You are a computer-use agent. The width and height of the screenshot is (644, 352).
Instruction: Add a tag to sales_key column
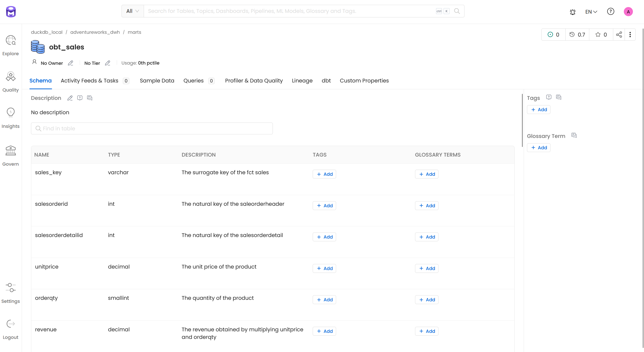[324, 174]
